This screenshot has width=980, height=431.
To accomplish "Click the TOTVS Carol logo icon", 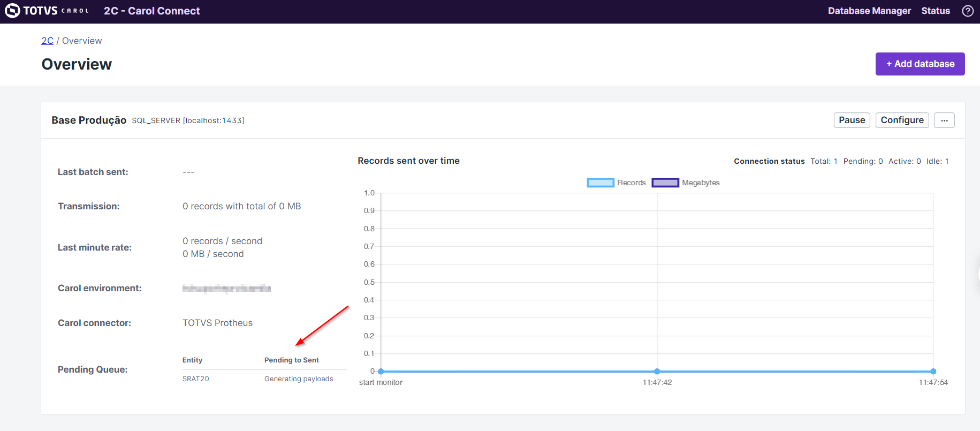I will [x=12, y=11].
